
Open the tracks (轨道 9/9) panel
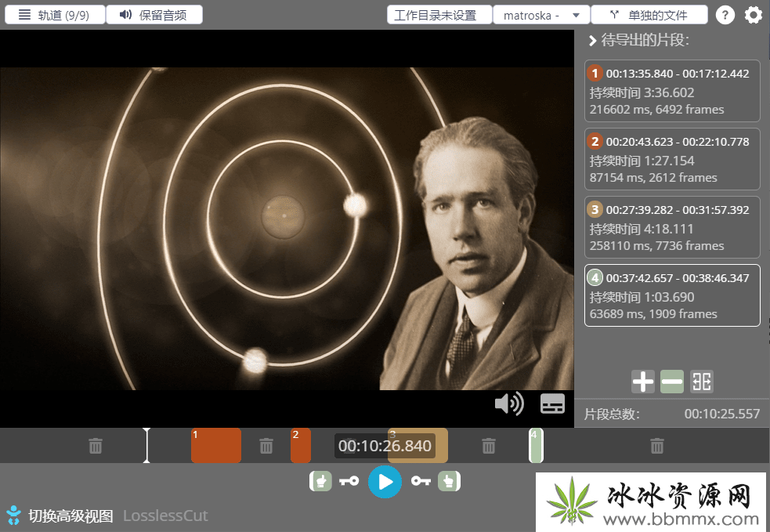point(55,15)
